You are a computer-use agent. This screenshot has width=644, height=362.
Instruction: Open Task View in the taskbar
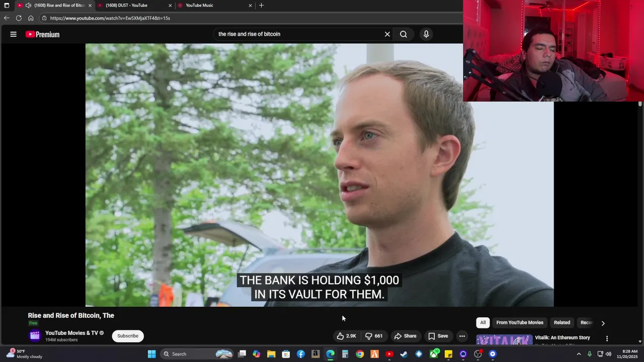coord(242,354)
